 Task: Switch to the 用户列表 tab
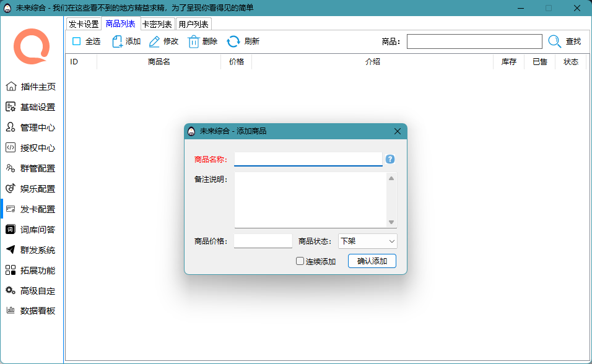point(194,23)
